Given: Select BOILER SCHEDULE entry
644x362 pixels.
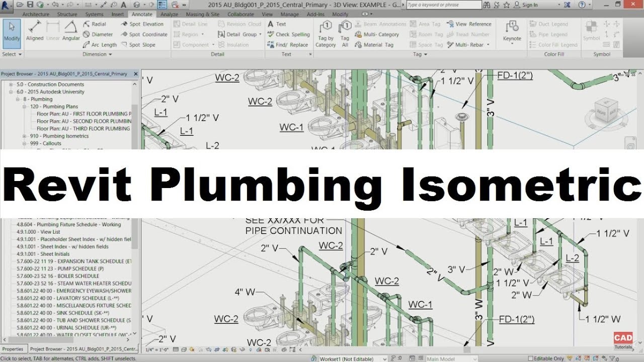Looking at the screenshot, I should (x=58, y=276).
